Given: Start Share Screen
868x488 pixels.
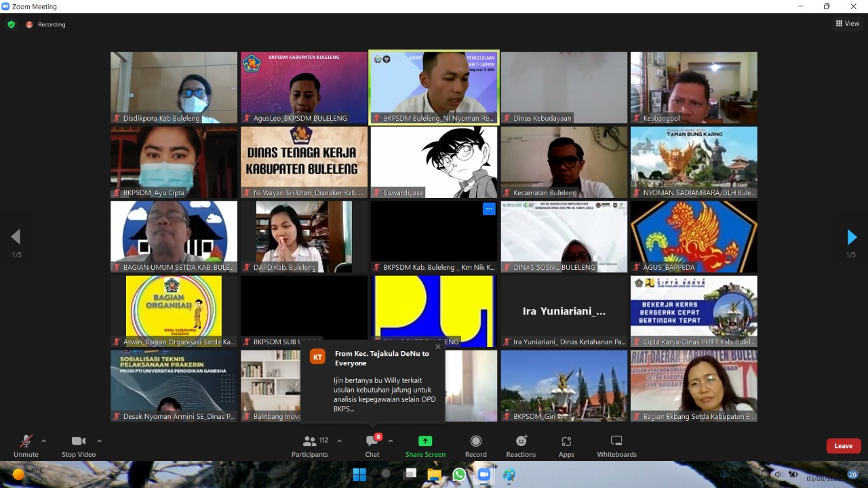Looking at the screenshot, I should (x=425, y=446).
